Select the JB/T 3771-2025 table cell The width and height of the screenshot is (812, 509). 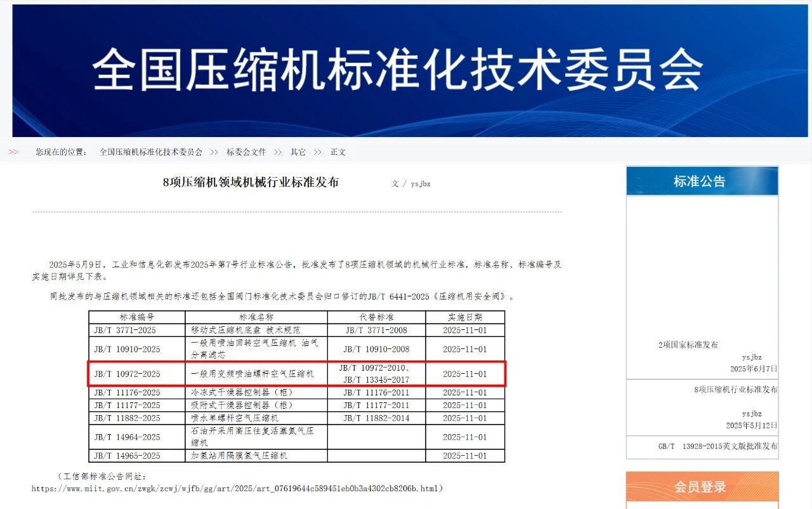pyautogui.click(x=125, y=330)
